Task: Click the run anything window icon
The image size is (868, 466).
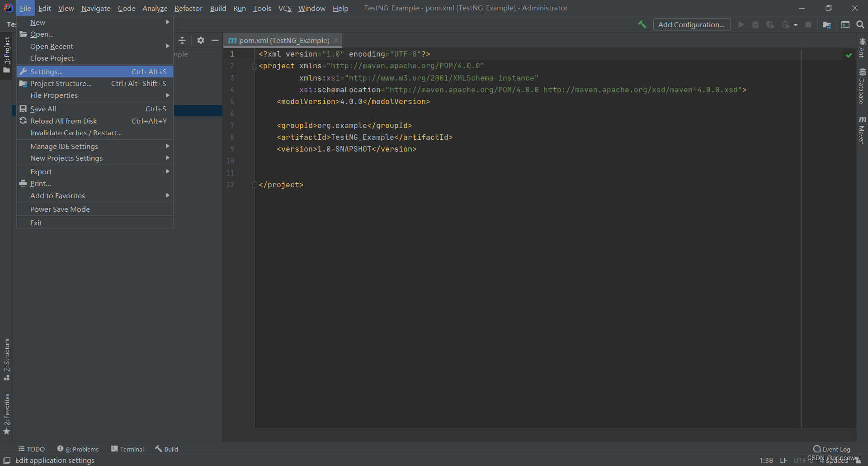Action: pos(845,24)
